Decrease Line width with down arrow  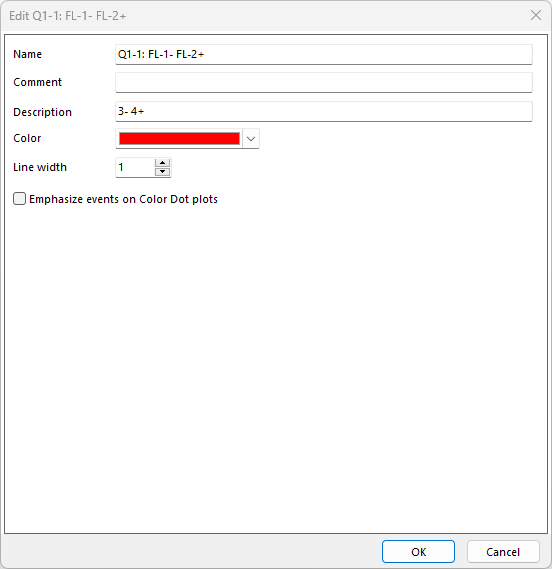pyautogui.click(x=163, y=172)
